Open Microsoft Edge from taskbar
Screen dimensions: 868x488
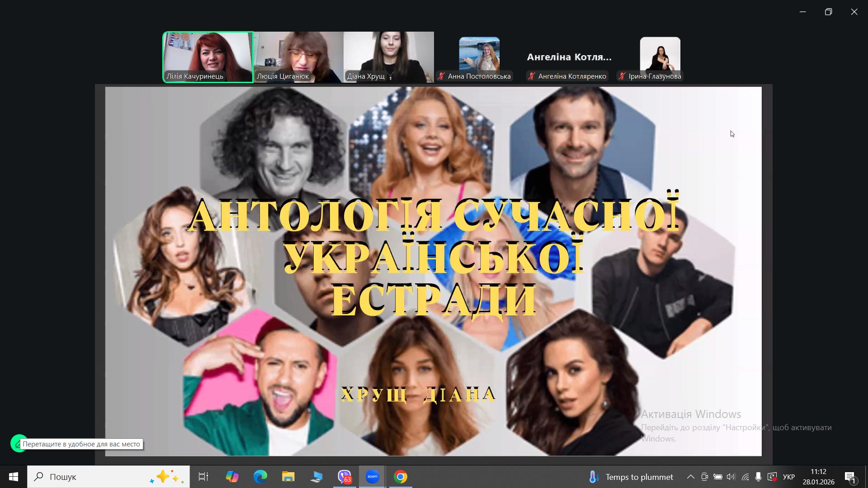pyautogui.click(x=260, y=477)
